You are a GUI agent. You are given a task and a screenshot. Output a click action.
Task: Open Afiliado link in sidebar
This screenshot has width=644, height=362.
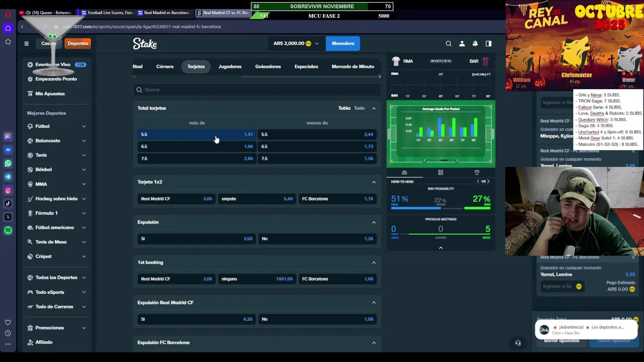click(x=44, y=342)
